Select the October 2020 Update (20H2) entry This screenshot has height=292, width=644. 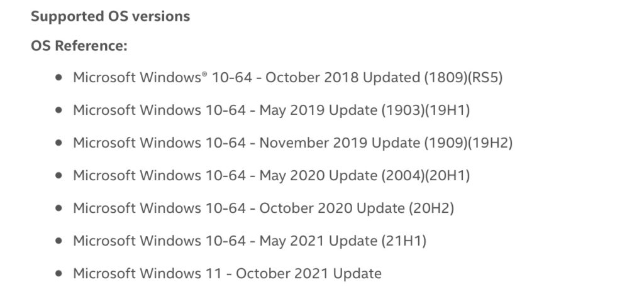click(x=264, y=208)
